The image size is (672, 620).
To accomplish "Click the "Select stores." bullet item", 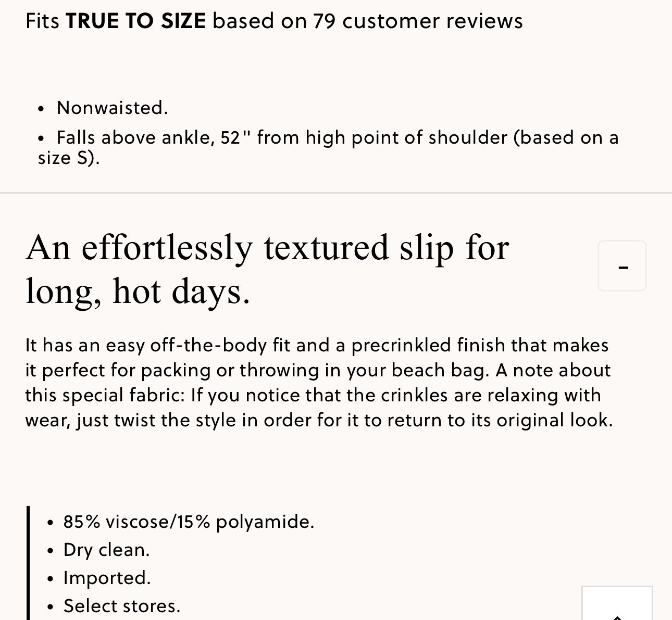I will pyautogui.click(x=122, y=606).
